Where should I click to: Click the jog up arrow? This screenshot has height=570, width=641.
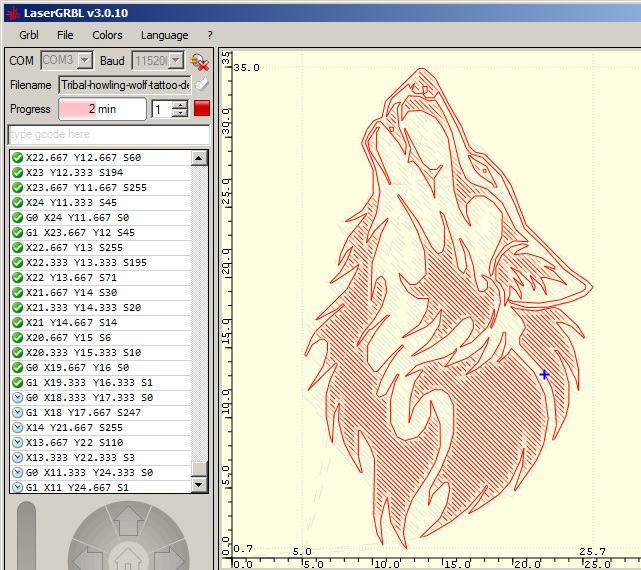tap(128, 519)
